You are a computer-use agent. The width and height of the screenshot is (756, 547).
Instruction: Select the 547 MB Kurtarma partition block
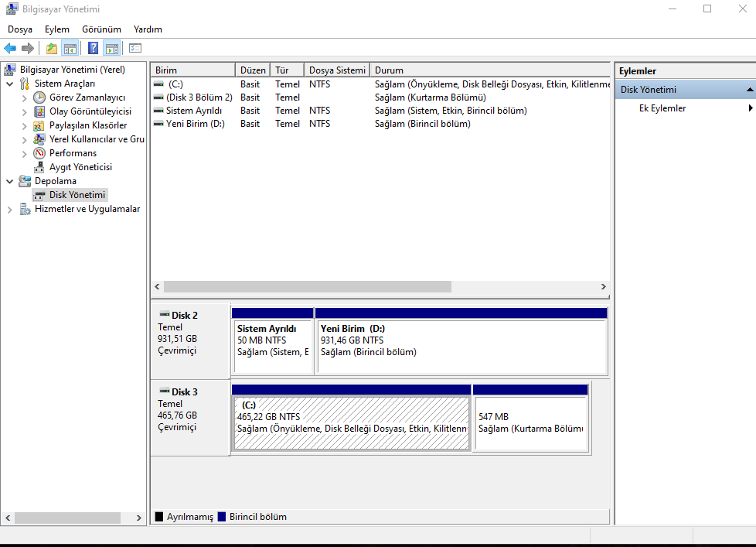pos(530,418)
